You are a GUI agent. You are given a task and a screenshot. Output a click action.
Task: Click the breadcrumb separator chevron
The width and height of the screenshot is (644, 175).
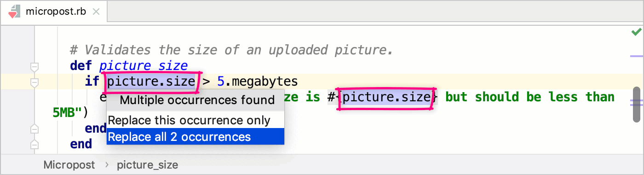click(106, 164)
